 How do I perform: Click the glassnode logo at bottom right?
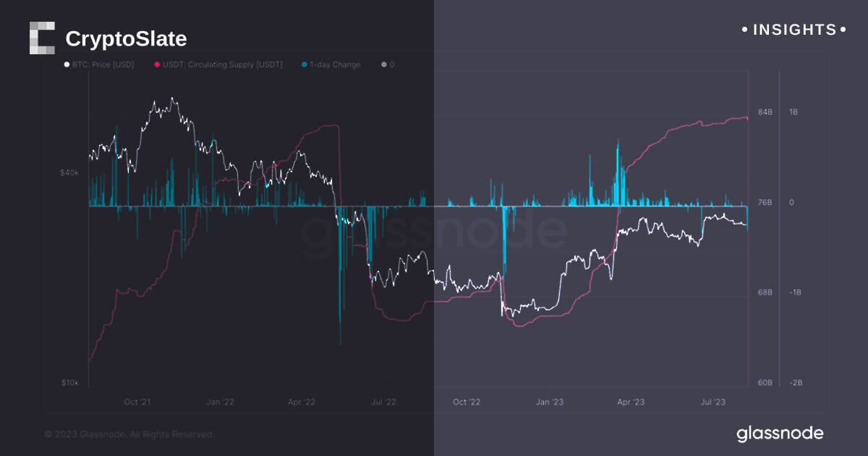pyautogui.click(x=780, y=434)
